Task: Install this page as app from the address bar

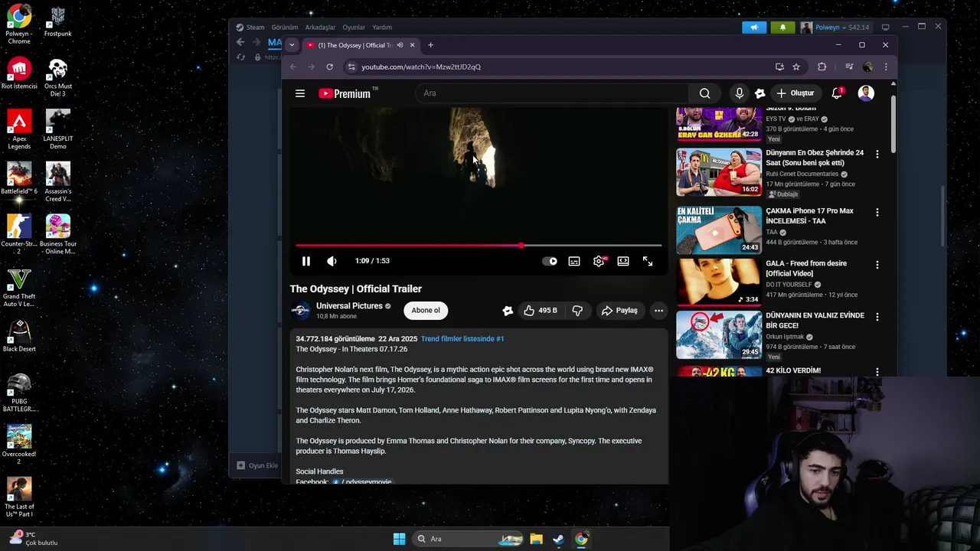Action: 779,67
